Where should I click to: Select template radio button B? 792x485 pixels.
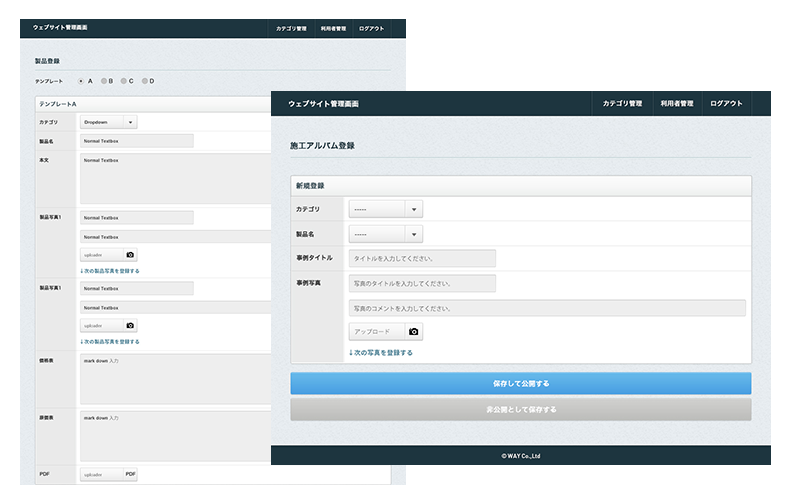tap(103, 80)
